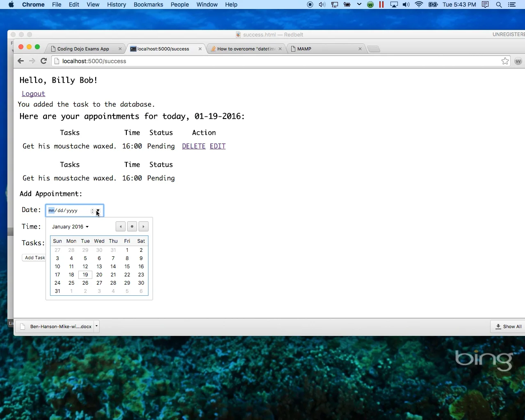Open the History menu

[x=116, y=5]
